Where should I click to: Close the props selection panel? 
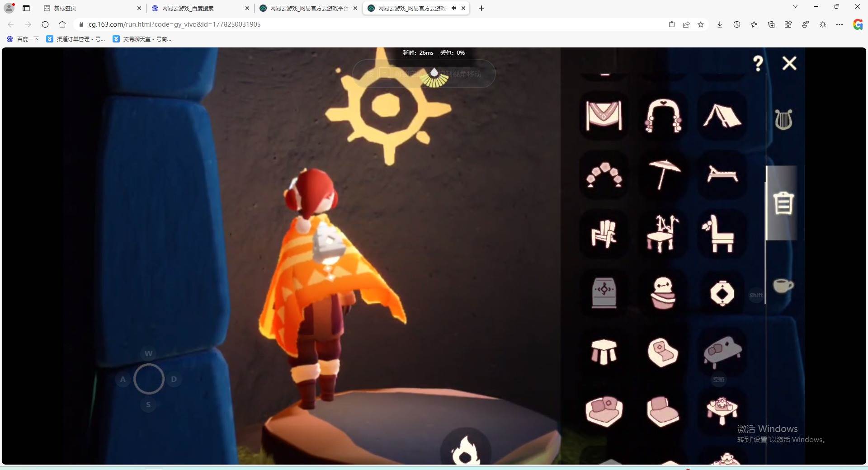click(789, 63)
